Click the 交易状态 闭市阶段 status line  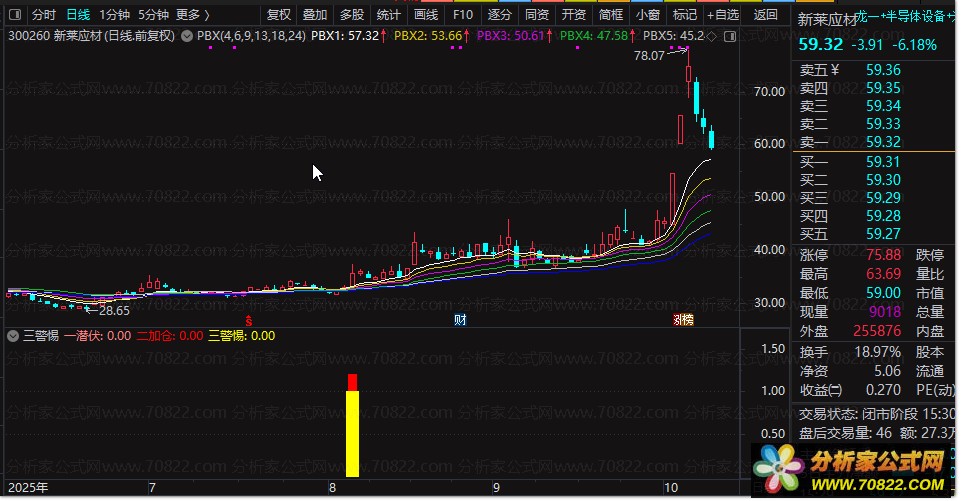(877, 414)
